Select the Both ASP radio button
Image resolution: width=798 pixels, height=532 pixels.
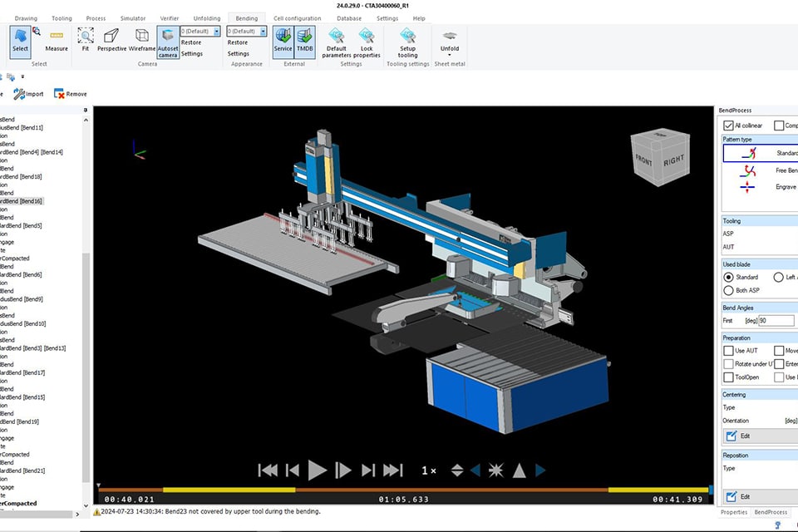[x=729, y=290]
